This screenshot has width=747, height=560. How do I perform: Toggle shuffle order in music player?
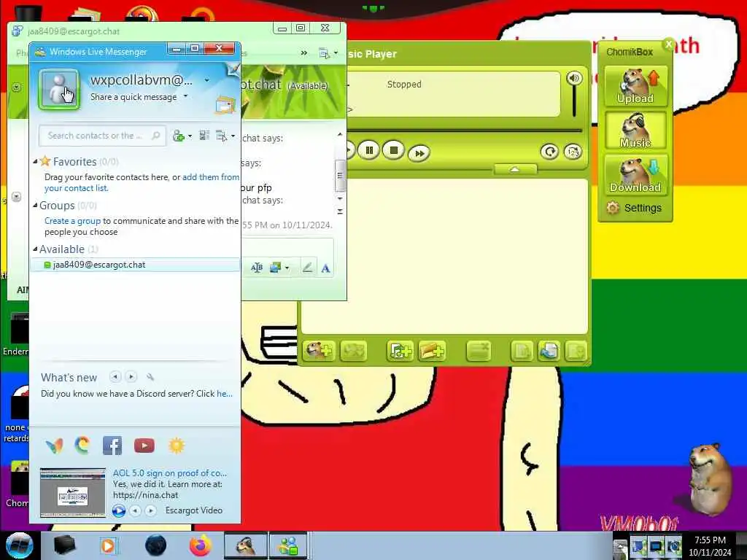pos(573,152)
